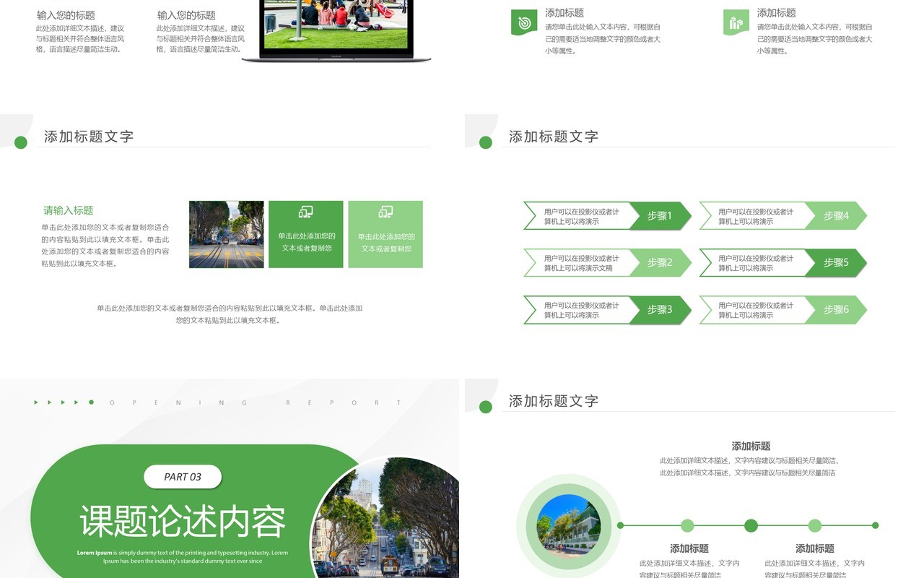Click the light green bar chart icon

tap(736, 22)
